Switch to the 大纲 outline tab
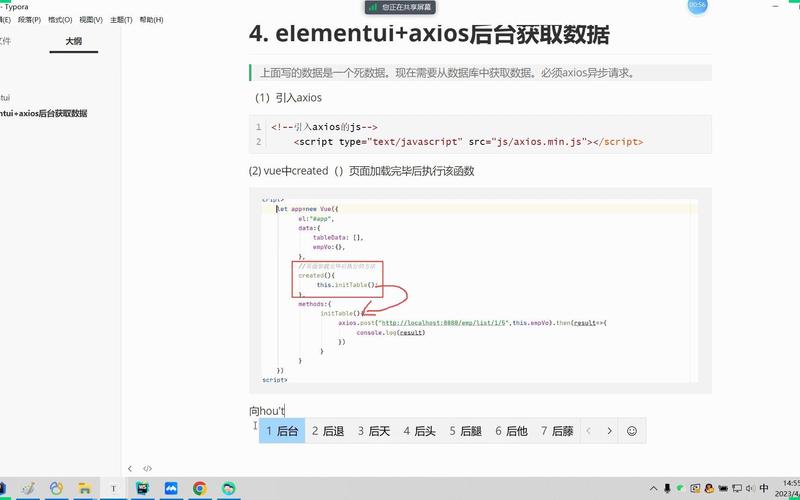Image resolution: width=800 pixels, height=500 pixels. click(x=73, y=41)
